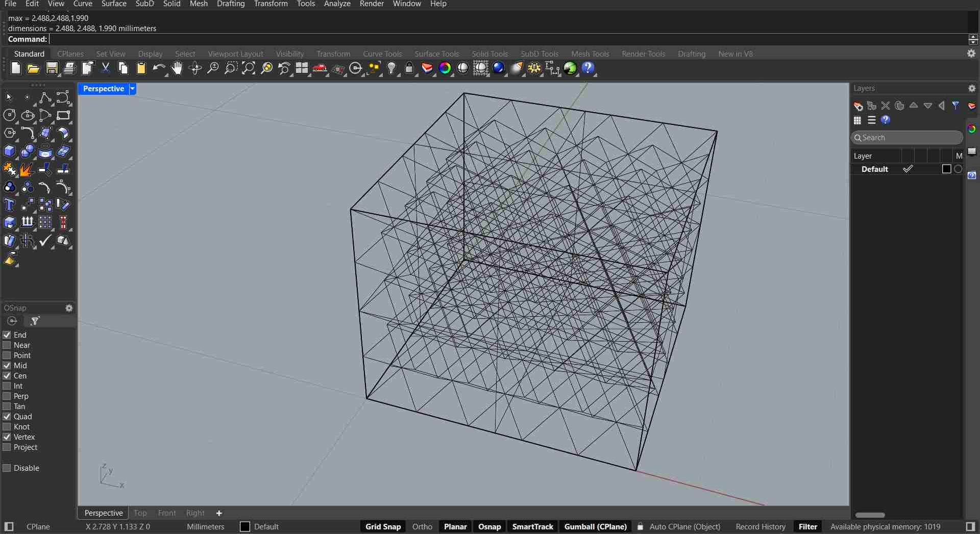
Task: Open Layers panel gear options menu
Action: [971, 88]
